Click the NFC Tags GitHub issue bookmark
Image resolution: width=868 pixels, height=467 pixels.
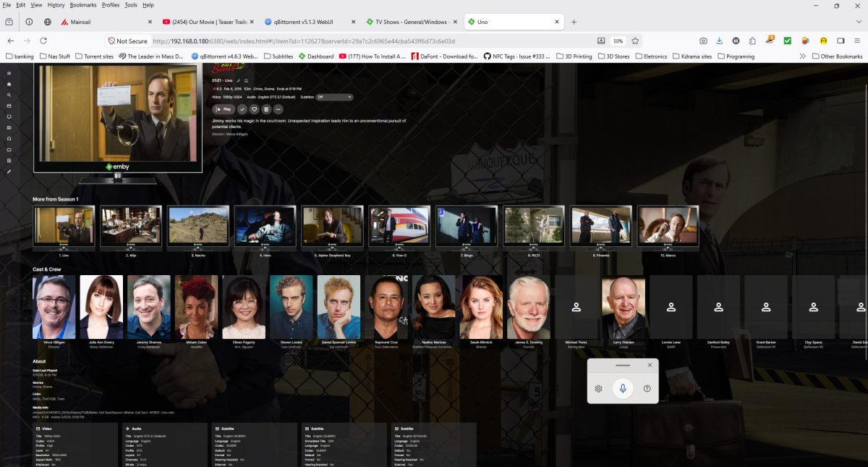click(x=516, y=56)
